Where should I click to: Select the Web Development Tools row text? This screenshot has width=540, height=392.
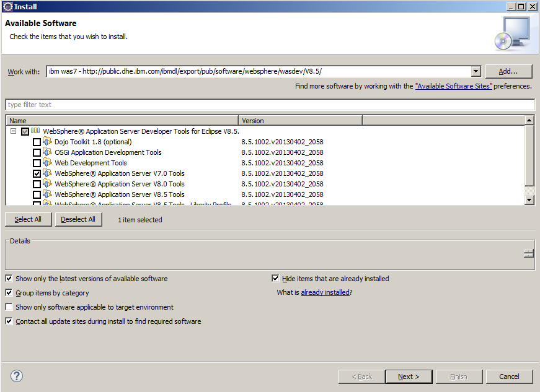click(91, 163)
